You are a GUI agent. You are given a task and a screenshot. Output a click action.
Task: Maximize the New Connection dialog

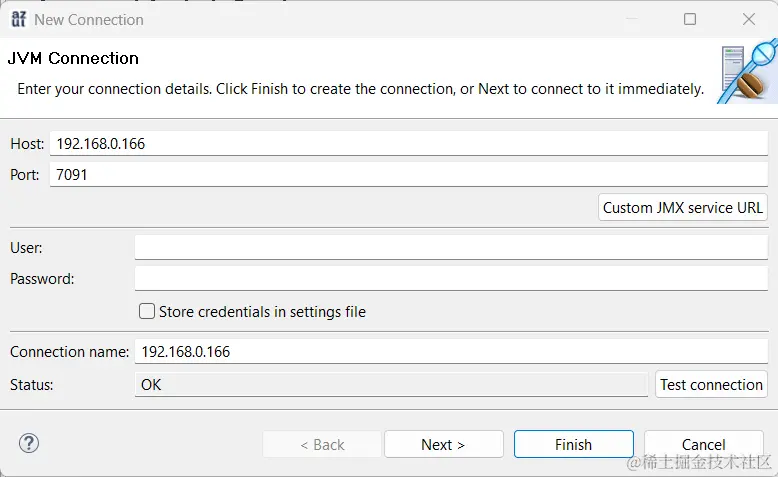(x=690, y=19)
